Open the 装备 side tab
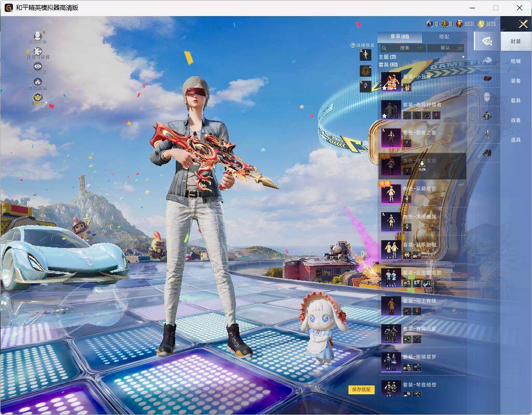The image size is (532, 415). coord(516,81)
